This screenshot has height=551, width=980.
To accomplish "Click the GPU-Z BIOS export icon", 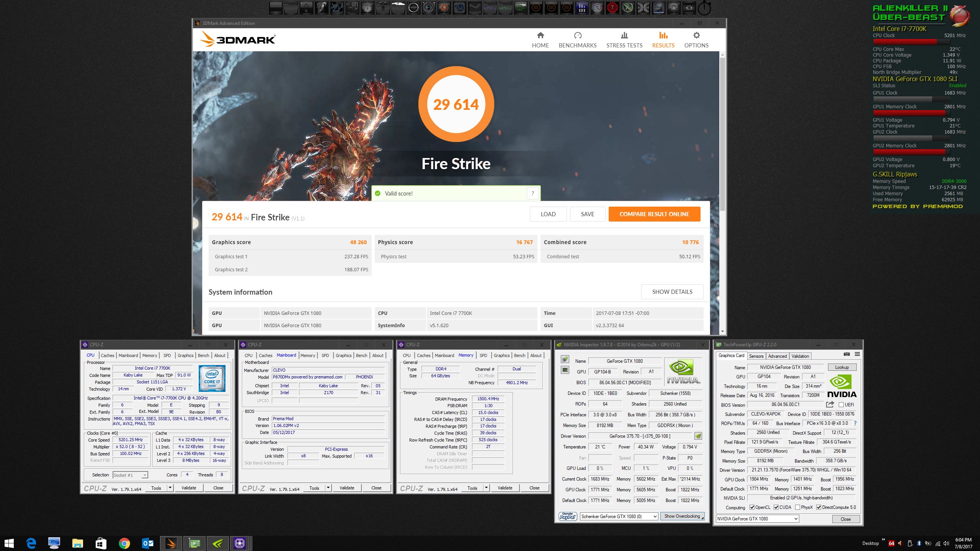I will (830, 404).
